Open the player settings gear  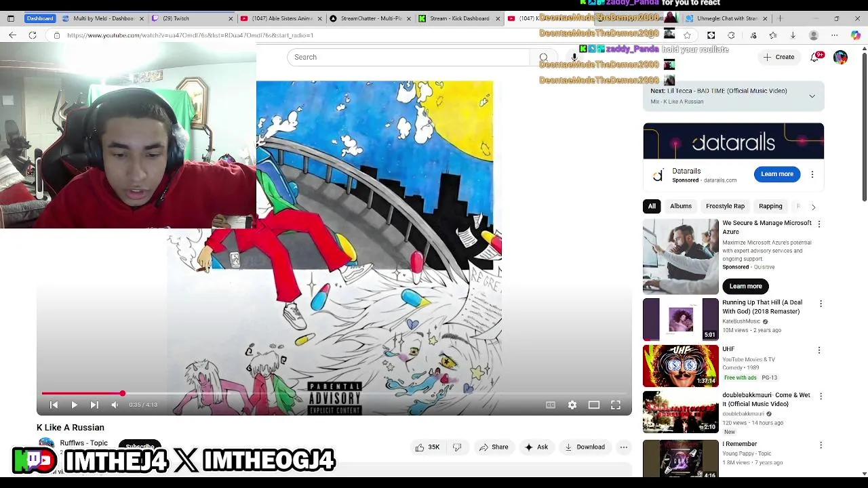pos(572,405)
